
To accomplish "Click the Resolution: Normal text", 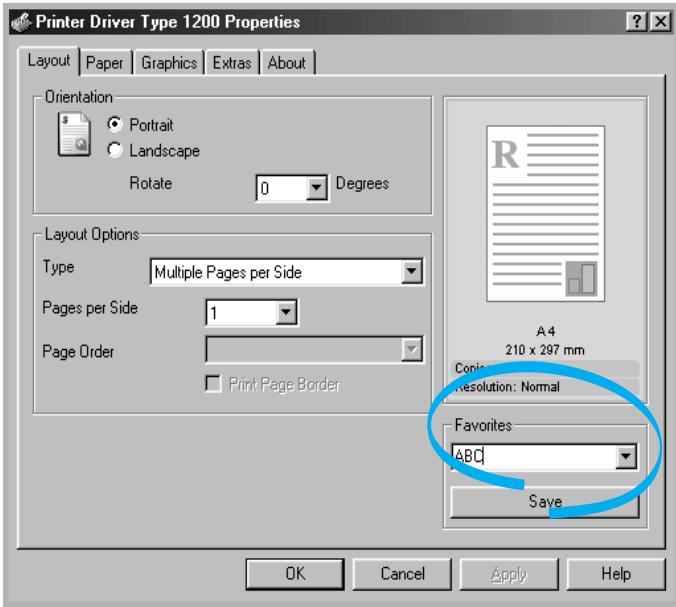I will coord(508,387).
